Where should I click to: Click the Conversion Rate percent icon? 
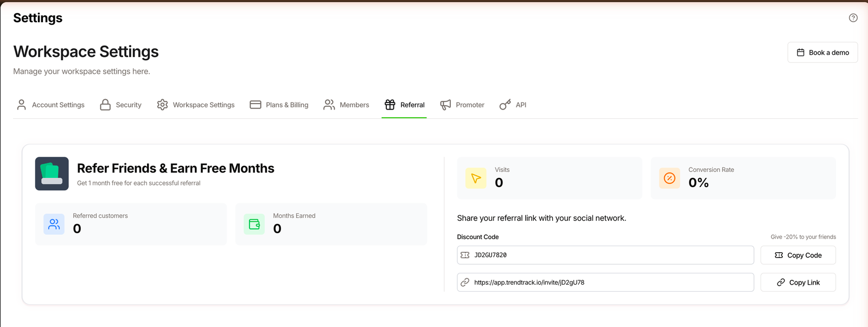coord(669,178)
